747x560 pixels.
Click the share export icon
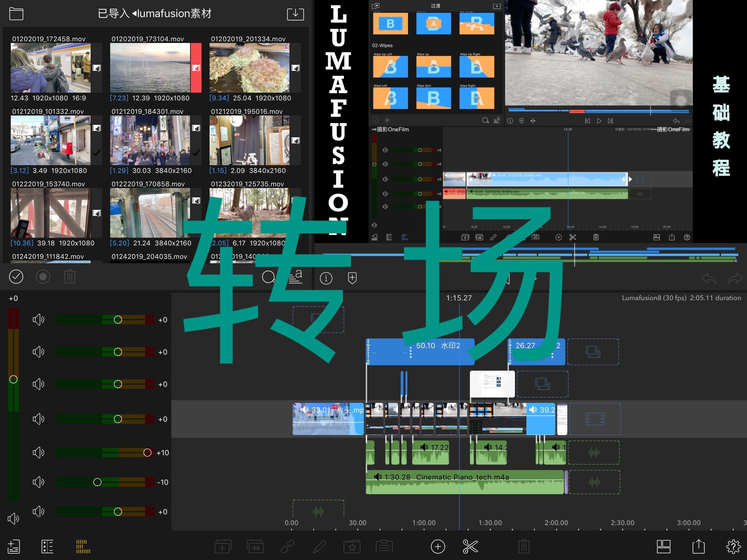698,546
